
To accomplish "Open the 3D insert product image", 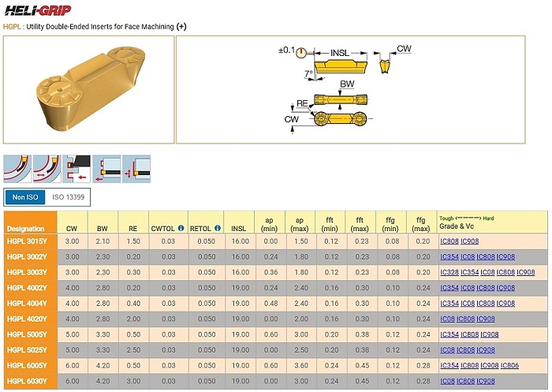I will point(88,89).
